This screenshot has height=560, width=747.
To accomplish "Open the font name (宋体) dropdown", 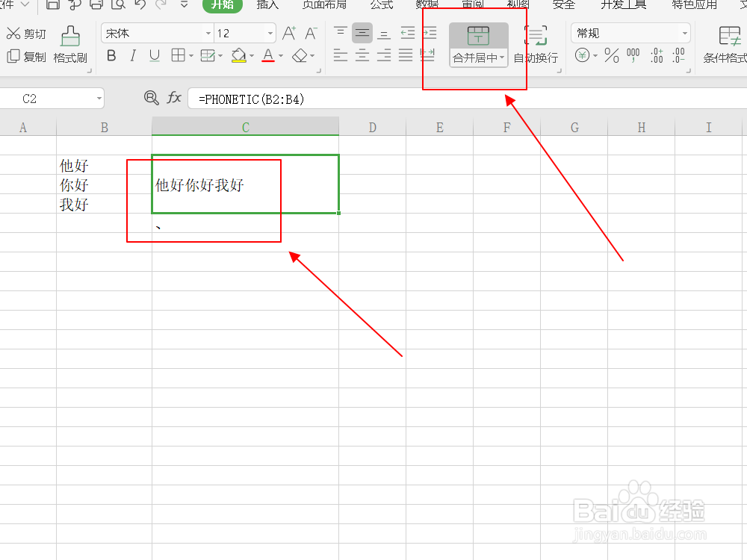I will [208, 33].
